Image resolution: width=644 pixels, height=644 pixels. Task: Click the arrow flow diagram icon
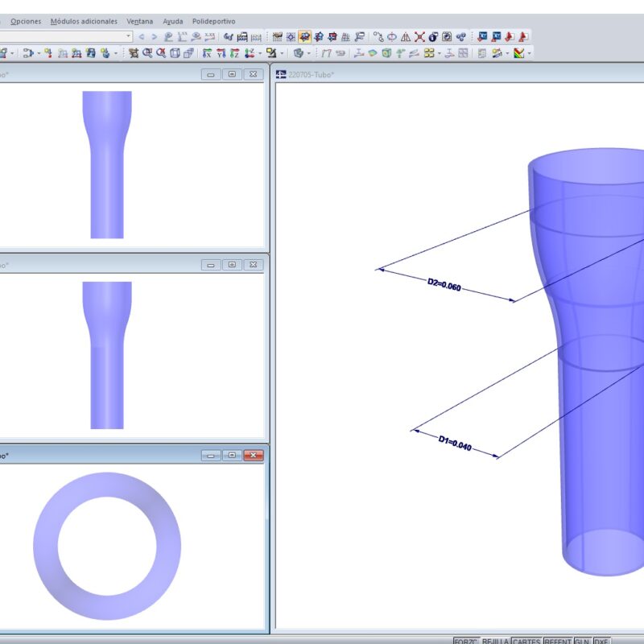click(28, 53)
